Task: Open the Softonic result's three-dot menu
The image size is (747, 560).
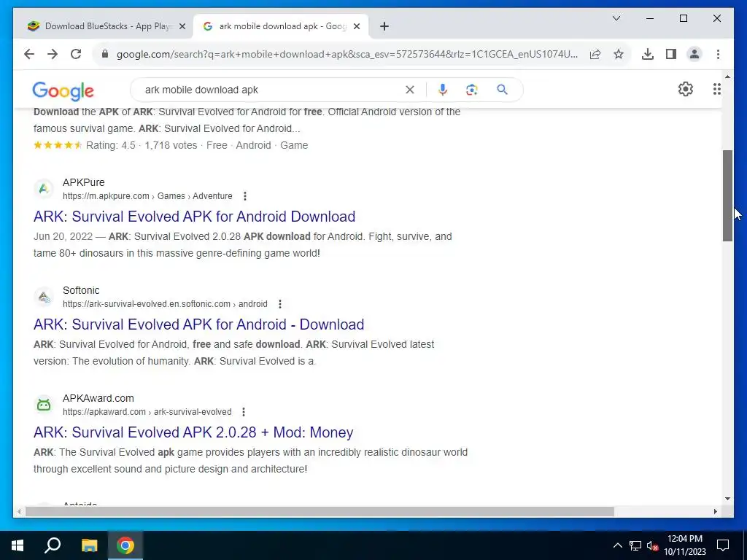Action: [x=280, y=304]
